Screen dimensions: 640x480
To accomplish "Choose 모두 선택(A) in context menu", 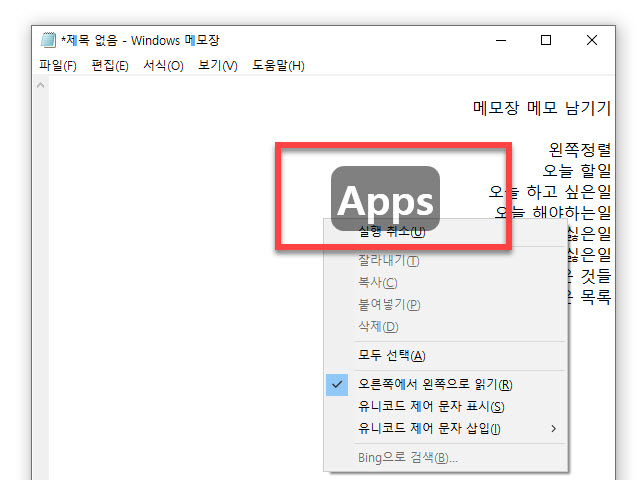I will 445,356.
